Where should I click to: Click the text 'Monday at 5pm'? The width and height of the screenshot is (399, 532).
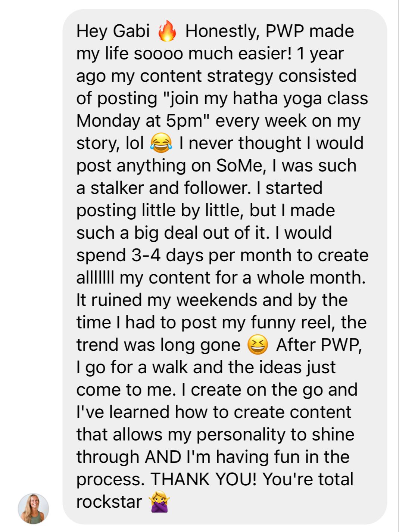point(138,121)
